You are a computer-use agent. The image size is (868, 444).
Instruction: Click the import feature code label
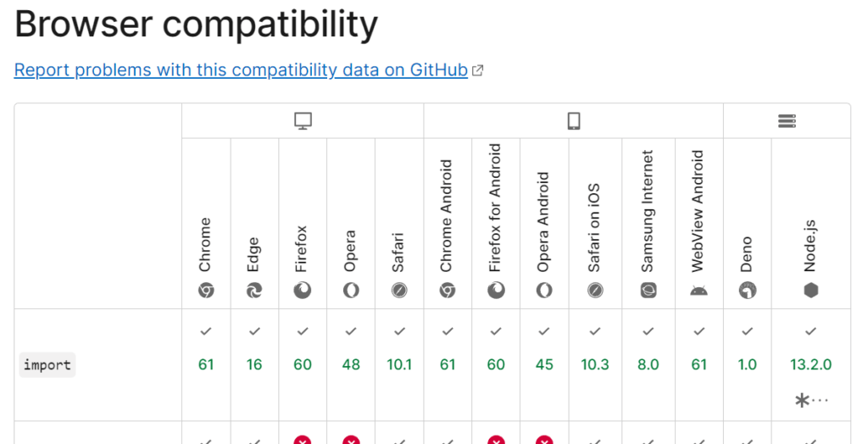tap(48, 365)
